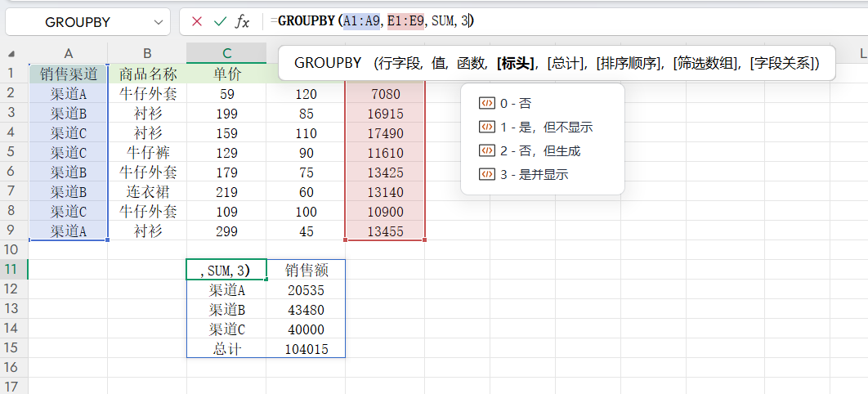
Task: Open the insert function fx dialog
Action: click(243, 22)
